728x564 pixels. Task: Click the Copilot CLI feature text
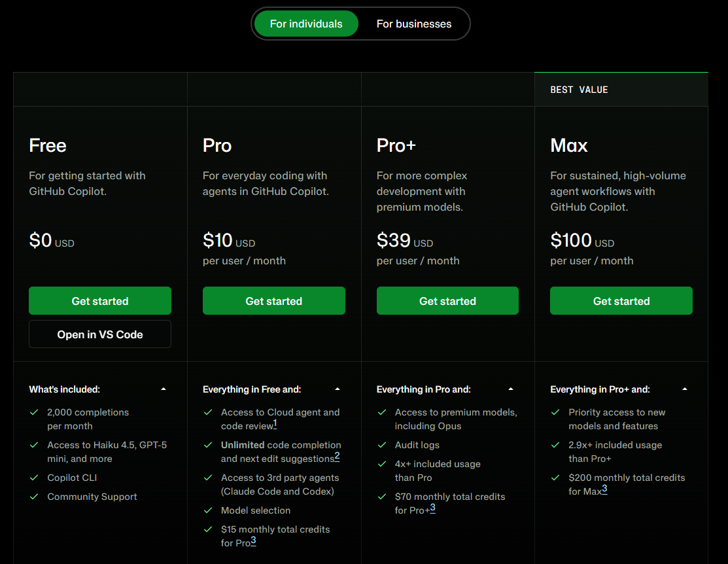click(72, 478)
